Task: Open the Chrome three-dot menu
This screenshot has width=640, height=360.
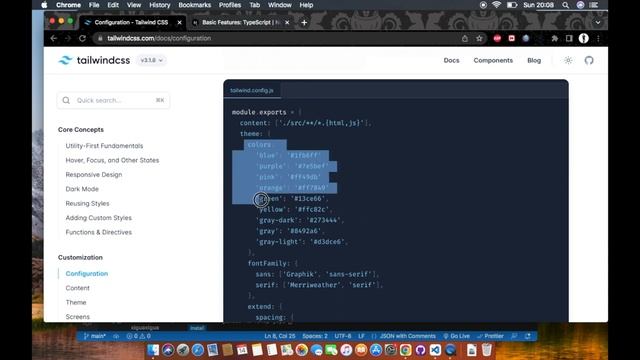Action: pyautogui.click(x=598, y=38)
